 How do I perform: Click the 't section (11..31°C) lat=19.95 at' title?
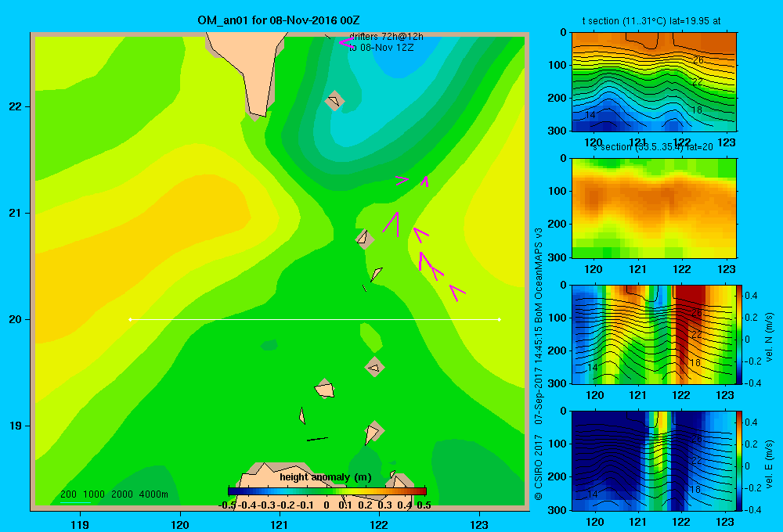[x=651, y=21]
